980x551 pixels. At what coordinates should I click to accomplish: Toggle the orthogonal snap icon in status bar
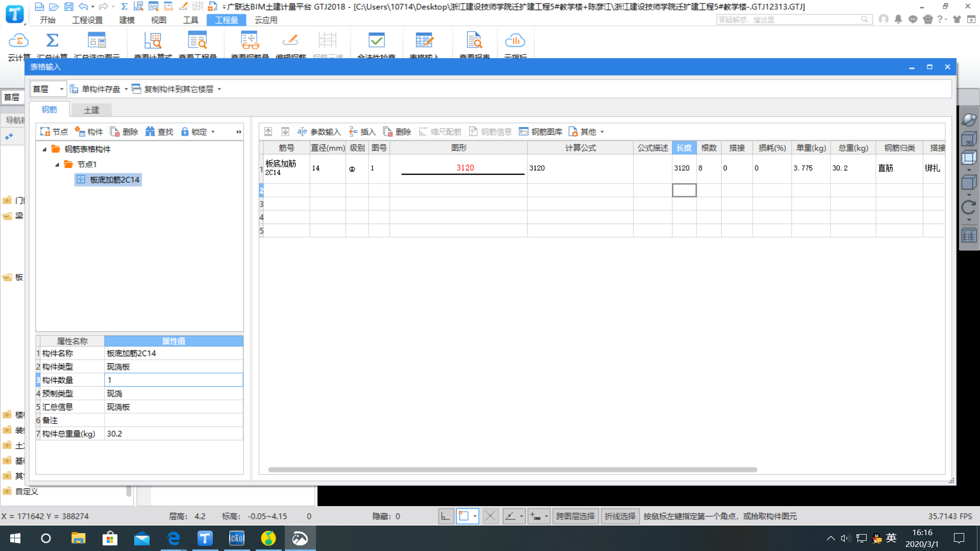click(446, 516)
